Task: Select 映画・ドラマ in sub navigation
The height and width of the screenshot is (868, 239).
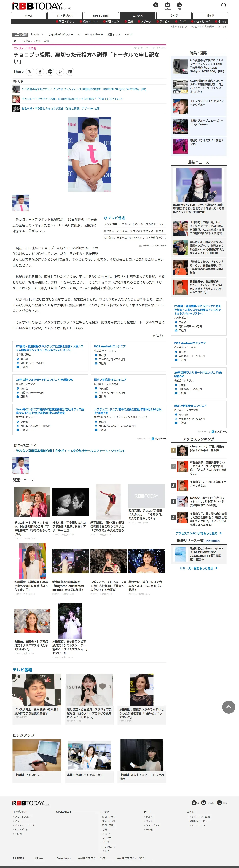Action: pyautogui.click(x=65, y=22)
